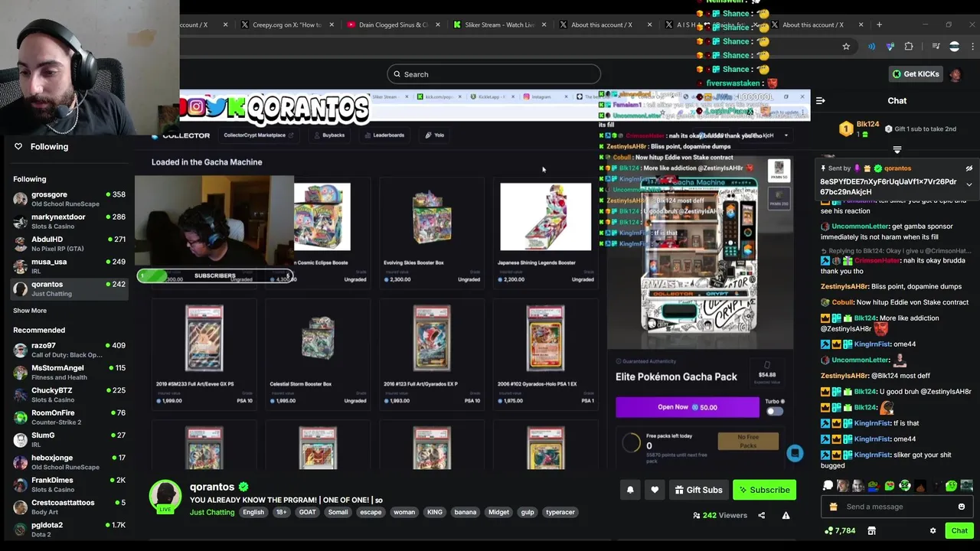Open MsStormAngel recommended channel
The width and height of the screenshot is (980, 551).
pos(69,372)
